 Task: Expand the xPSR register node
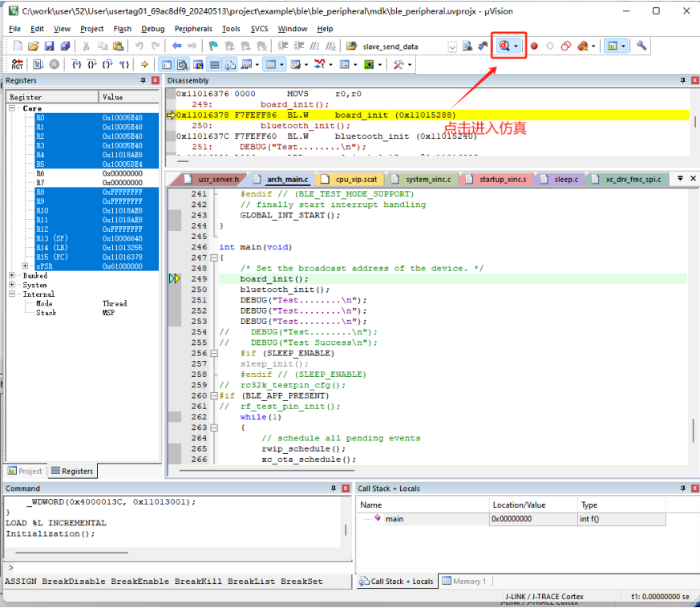point(25,265)
